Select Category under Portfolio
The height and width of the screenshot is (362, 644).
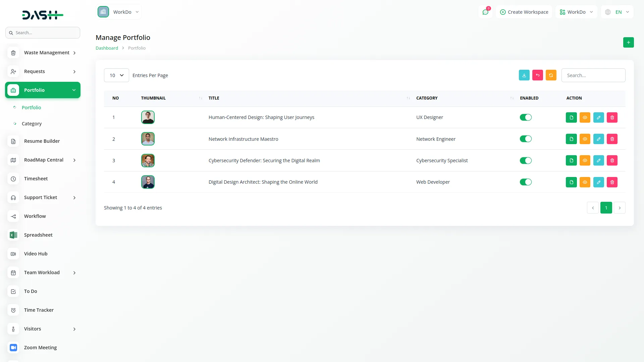pyautogui.click(x=32, y=123)
